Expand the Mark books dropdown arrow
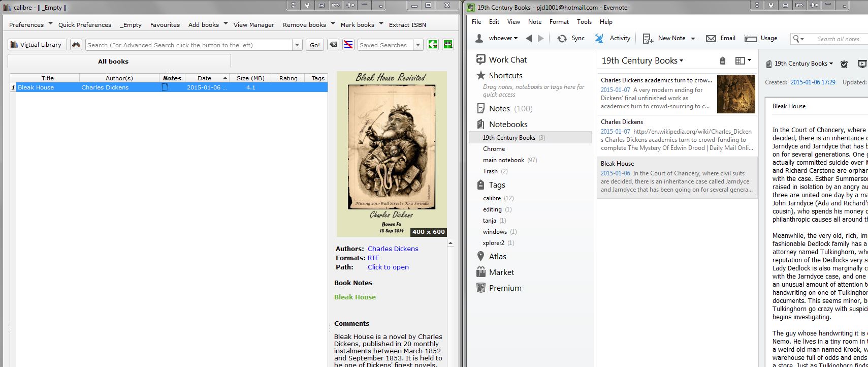The image size is (868, 367). (381, 23)
